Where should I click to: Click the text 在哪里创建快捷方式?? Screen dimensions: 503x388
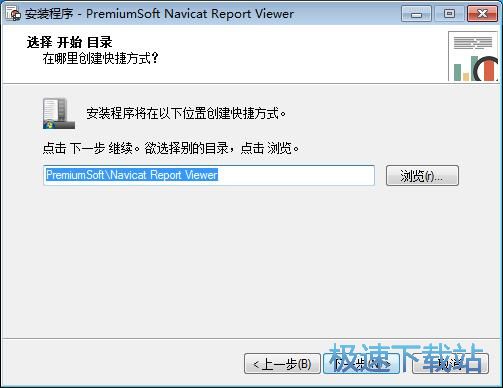100,58
